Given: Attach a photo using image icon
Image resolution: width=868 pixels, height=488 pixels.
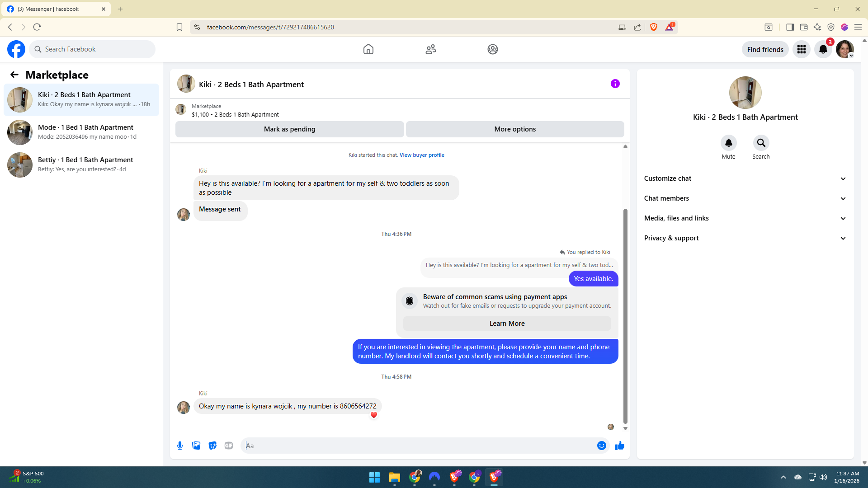Looking at the screenshot, I should tap(196, 446).
